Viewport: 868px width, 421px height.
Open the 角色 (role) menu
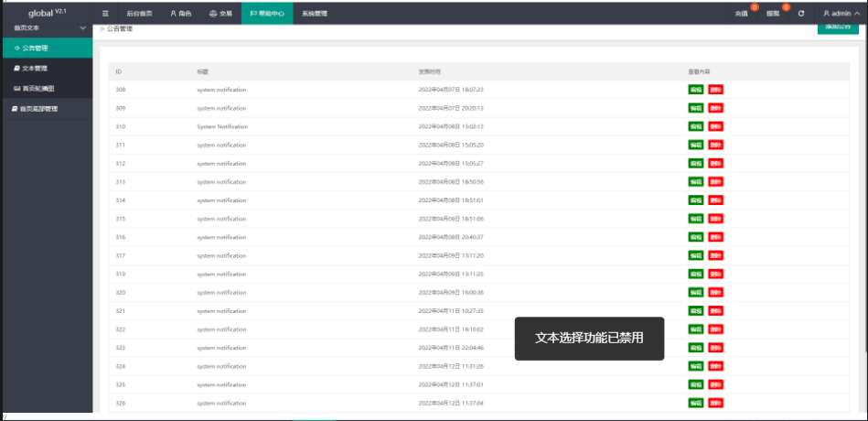179,14
